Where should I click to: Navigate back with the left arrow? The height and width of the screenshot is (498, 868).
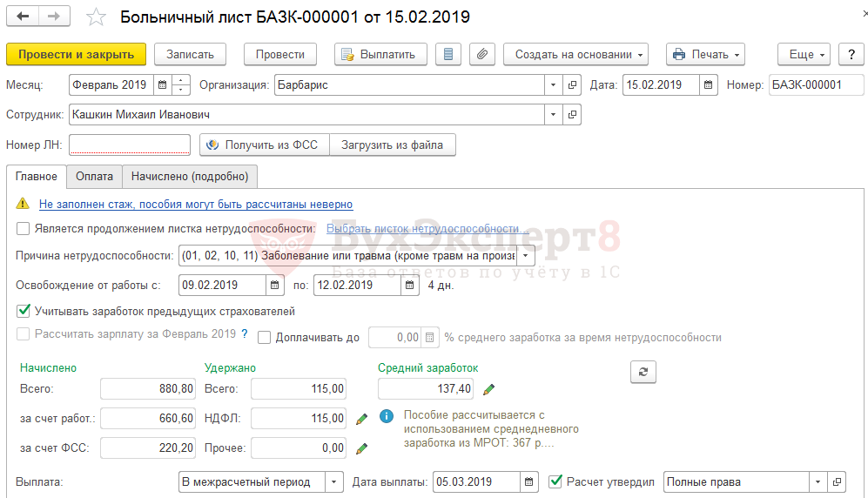click(x=24, y=17)
